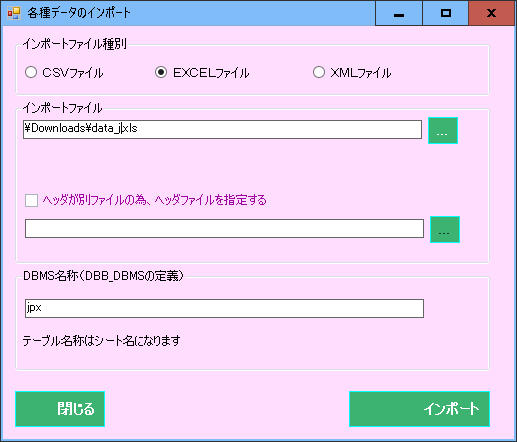Minimize the import window
The height and width of the screenshot is (442, 517).
(399, 13)
